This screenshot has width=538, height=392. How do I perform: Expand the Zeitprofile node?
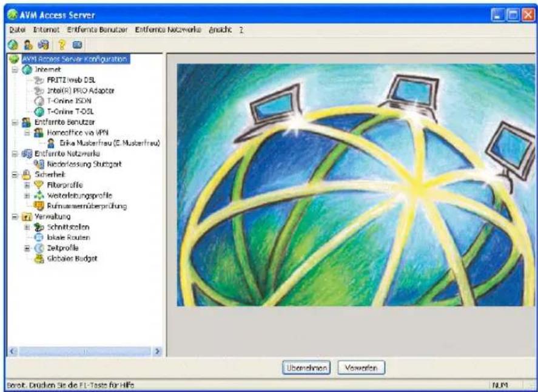(27, 248)
